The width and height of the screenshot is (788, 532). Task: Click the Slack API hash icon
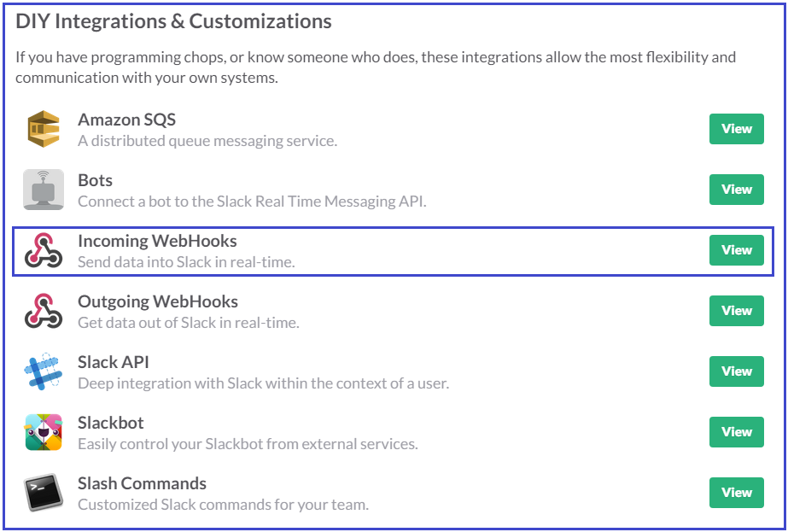click(44, 371)
